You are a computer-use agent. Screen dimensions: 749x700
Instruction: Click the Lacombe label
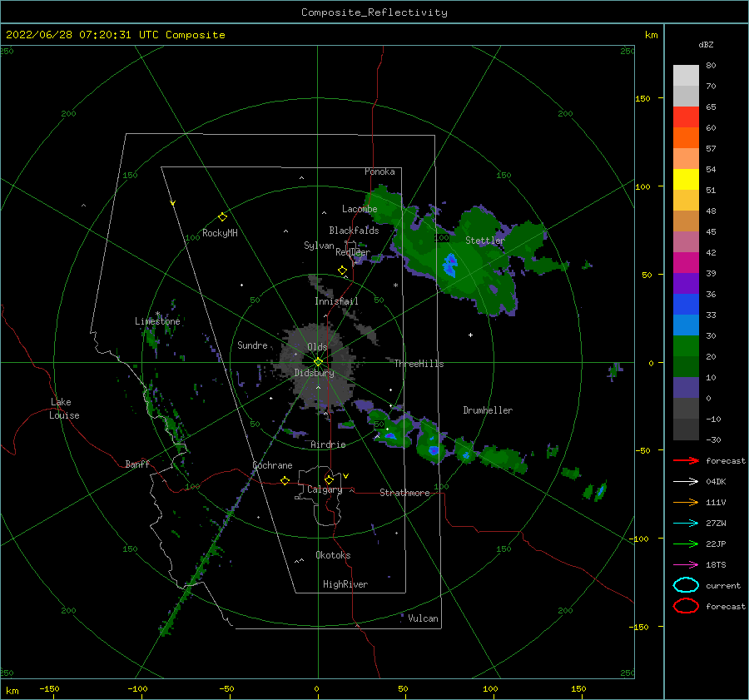(x=360, y=209)
